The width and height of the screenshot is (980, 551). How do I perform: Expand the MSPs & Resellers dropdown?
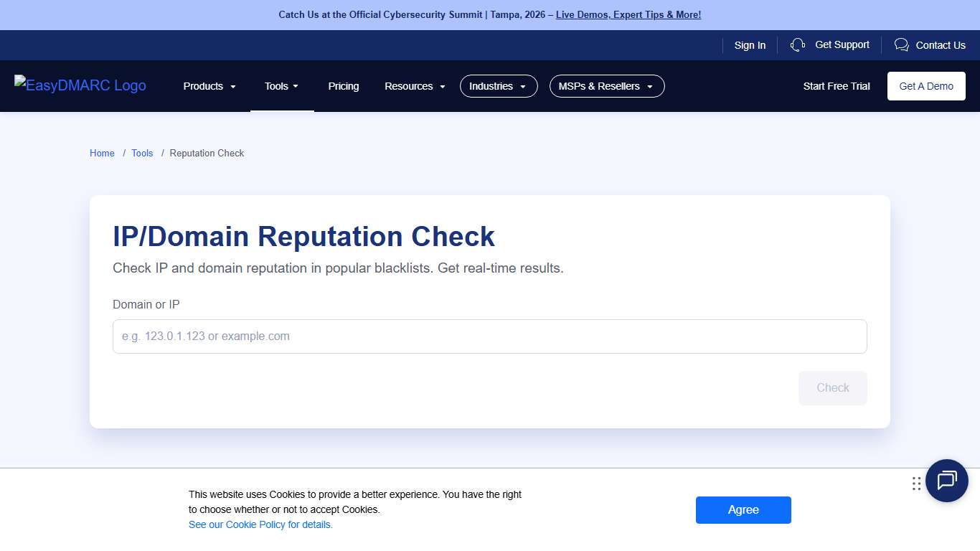606,86
